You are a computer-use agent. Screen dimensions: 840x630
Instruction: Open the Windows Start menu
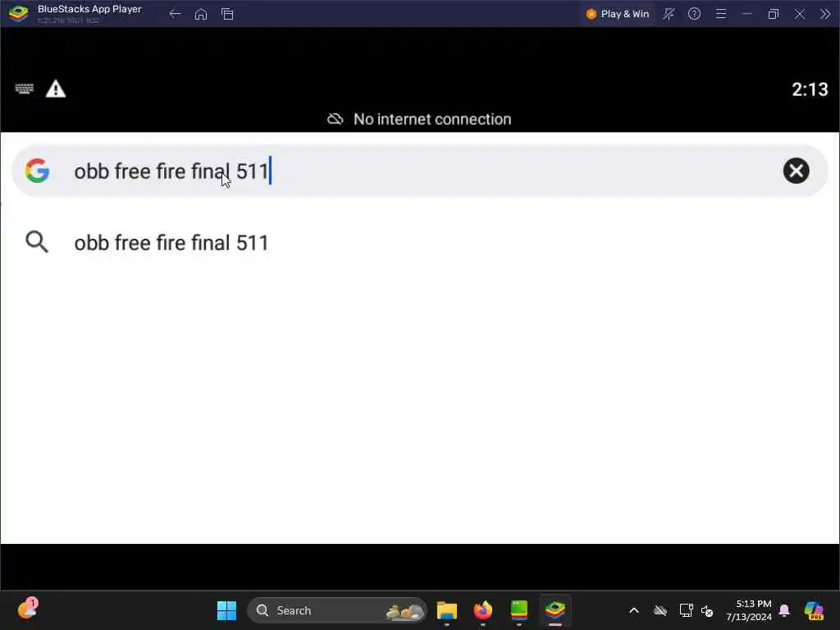(x=226, y=610)
